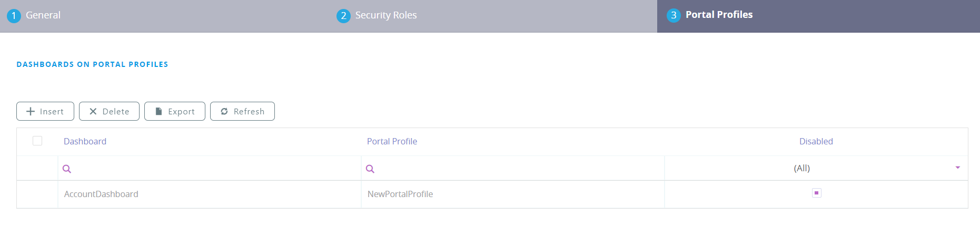Click the circular arrows Refresh icon
This screenshot has height=244, width=980.
[224, 111]
